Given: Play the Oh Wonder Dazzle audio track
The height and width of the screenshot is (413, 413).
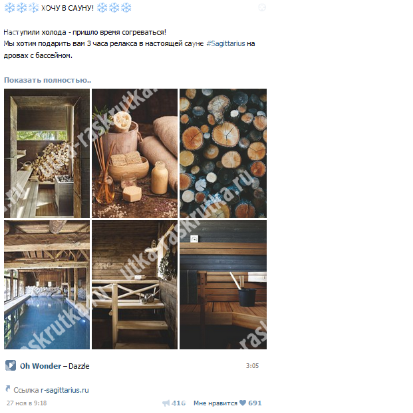Looking at the screenshot, I should coord(10,366).
